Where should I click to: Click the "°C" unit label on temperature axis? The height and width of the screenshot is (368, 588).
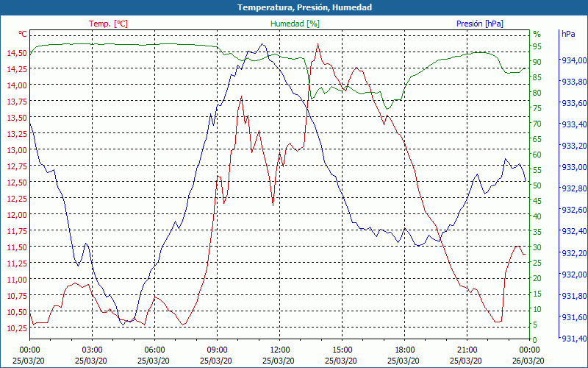click(23, 34)
